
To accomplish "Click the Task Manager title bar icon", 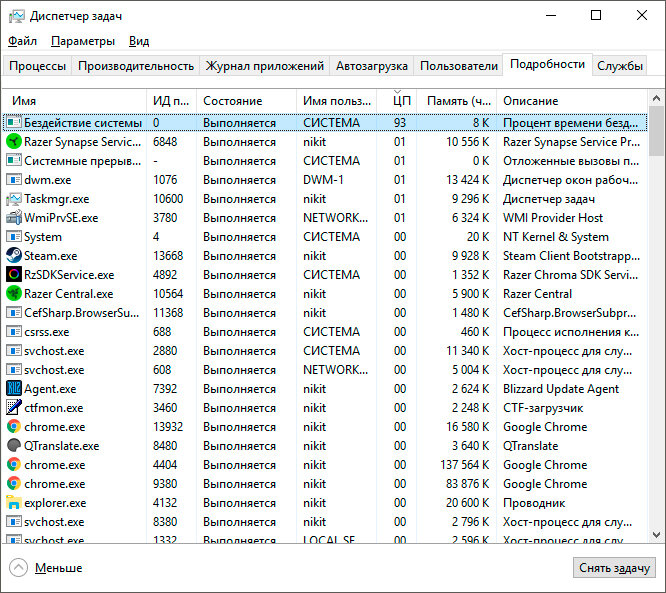I will pos(17,16).
